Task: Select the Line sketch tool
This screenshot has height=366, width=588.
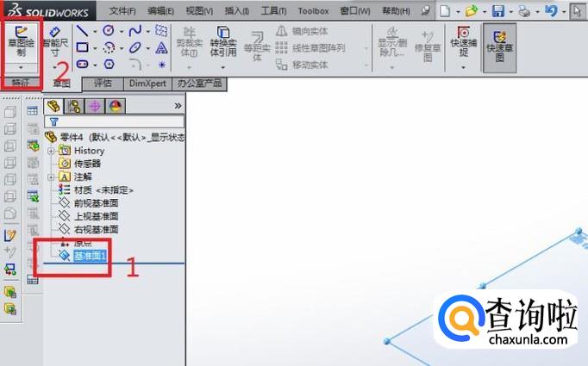Action: [x=82, y=31]
